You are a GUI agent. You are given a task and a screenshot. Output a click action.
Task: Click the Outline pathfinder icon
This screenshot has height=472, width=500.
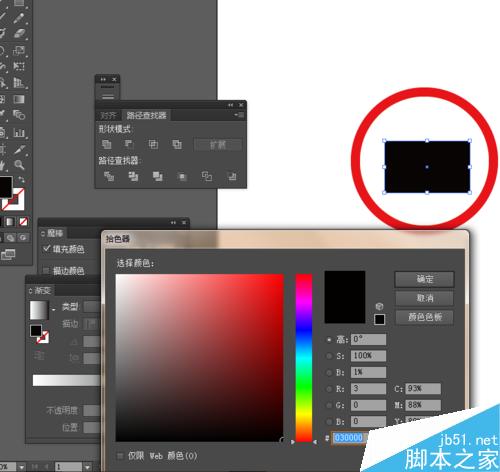point(206,176)
